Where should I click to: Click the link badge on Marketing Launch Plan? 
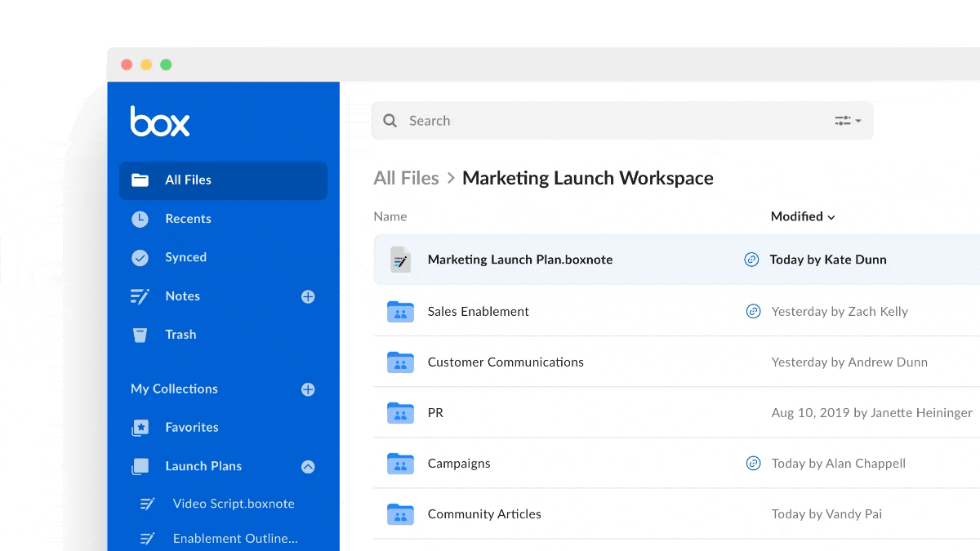click(752, 259)
